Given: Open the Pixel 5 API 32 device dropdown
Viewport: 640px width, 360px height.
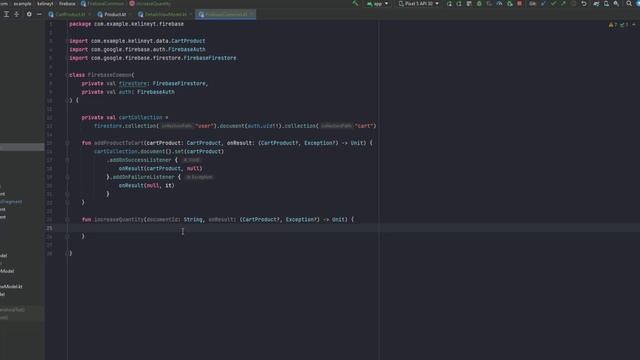Looking at the screenshot, I should pos(419,4).
